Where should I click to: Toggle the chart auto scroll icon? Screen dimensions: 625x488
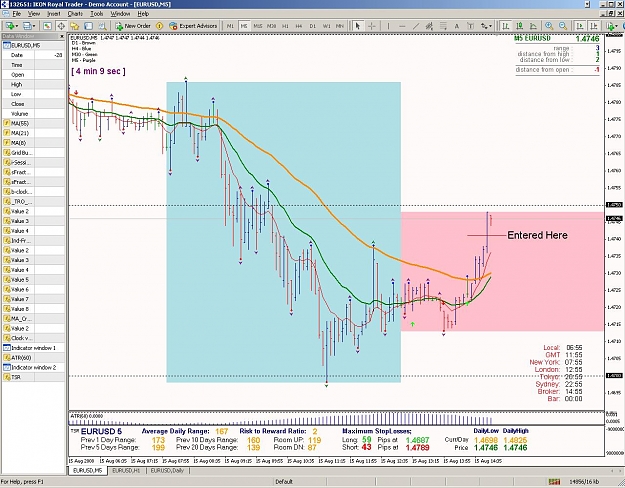click(580, 26)
